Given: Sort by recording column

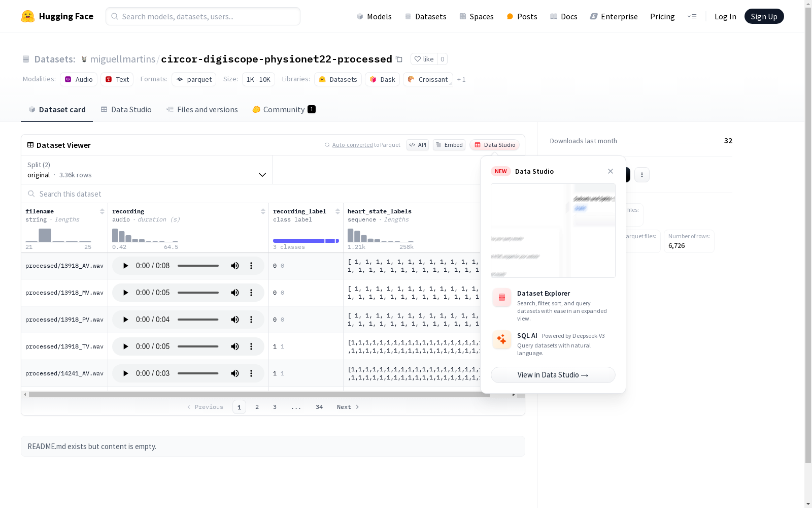Looking at the screenshot, I should [263, 211].
